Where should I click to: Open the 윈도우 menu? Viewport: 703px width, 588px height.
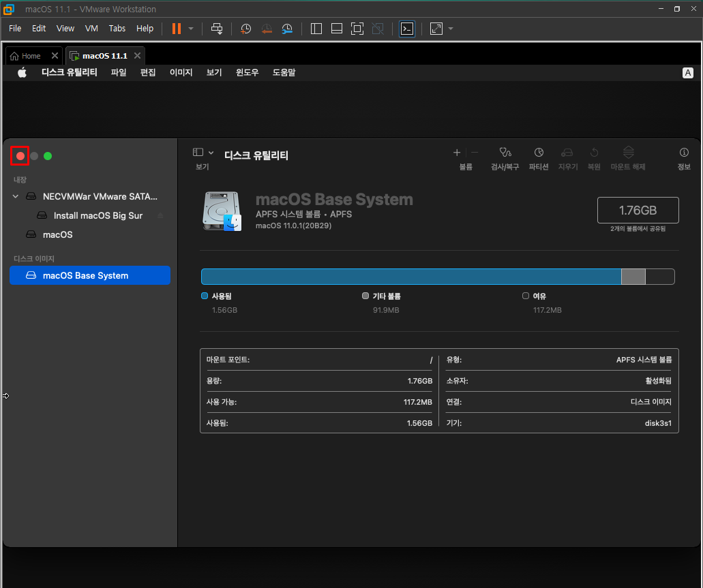(248, 73)
